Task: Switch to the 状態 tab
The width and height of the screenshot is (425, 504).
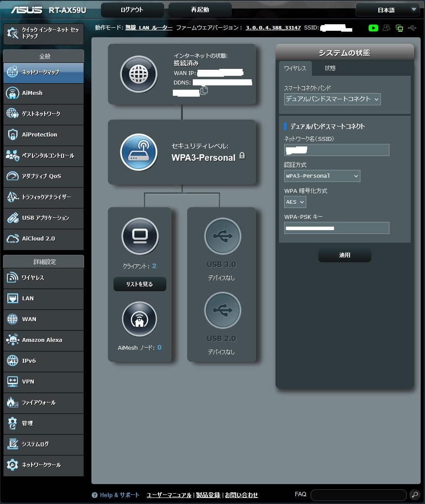Action: click(330, 68)
